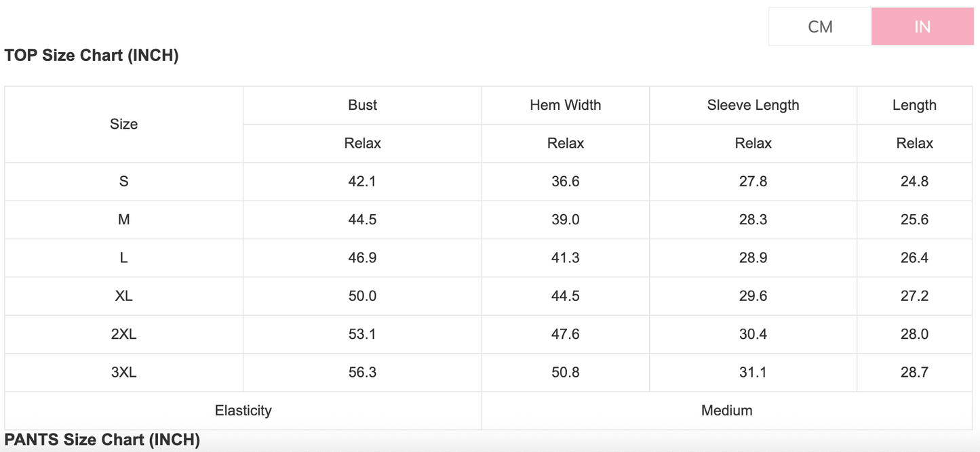Click the Length column header
980x452 pixels.
pos(914,105)
